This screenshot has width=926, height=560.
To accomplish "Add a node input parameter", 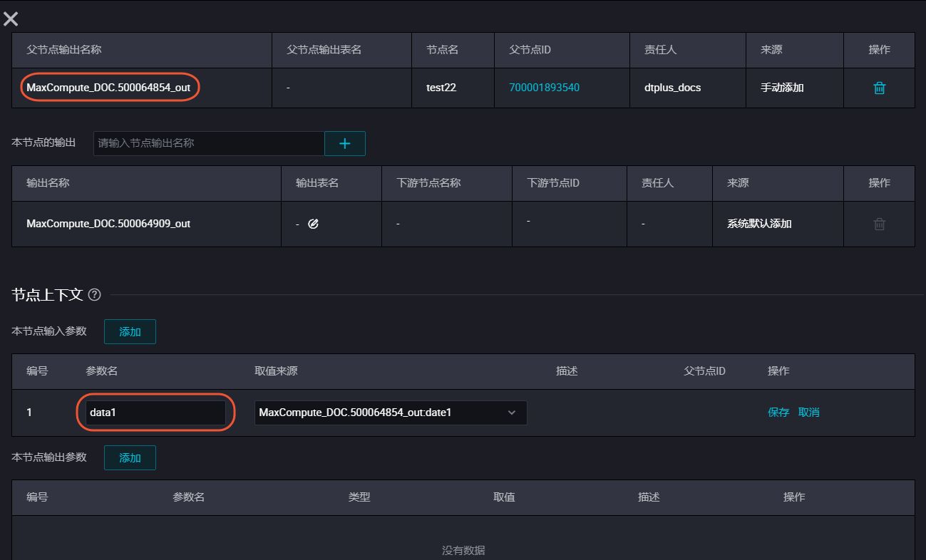I will pos(130,332).
